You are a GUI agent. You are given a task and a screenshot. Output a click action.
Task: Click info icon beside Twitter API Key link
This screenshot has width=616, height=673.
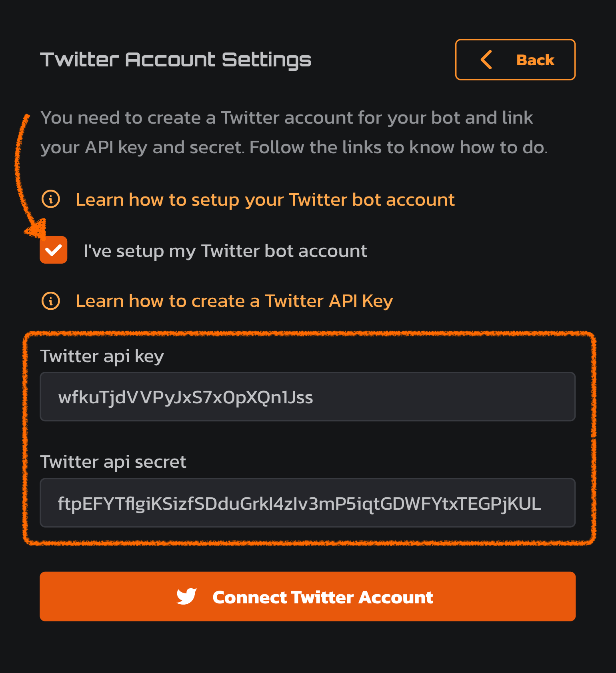pos(51,301)
